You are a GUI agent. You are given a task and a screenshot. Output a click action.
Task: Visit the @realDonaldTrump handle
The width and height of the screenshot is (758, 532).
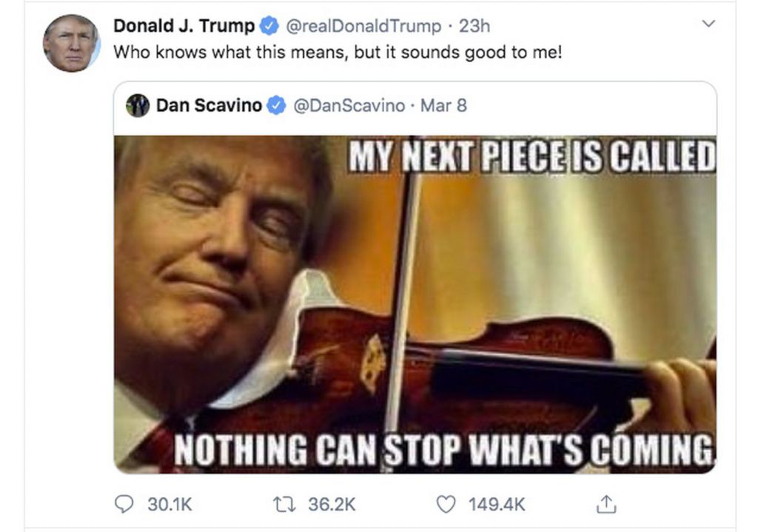363,26
